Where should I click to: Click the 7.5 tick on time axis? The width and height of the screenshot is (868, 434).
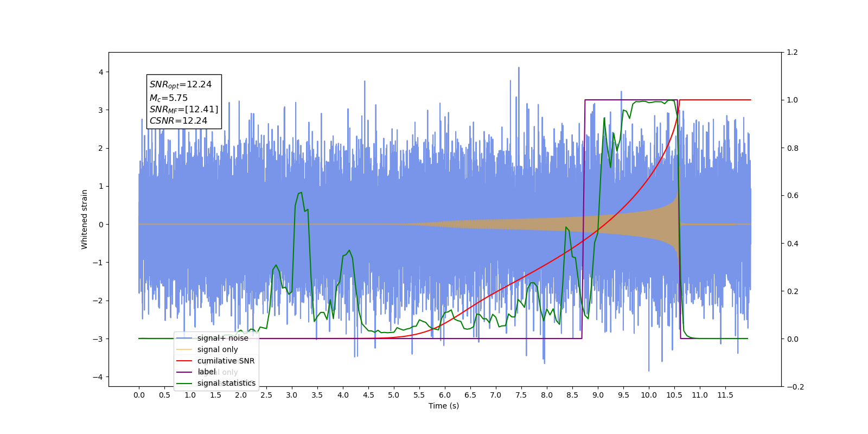point(521,395)
